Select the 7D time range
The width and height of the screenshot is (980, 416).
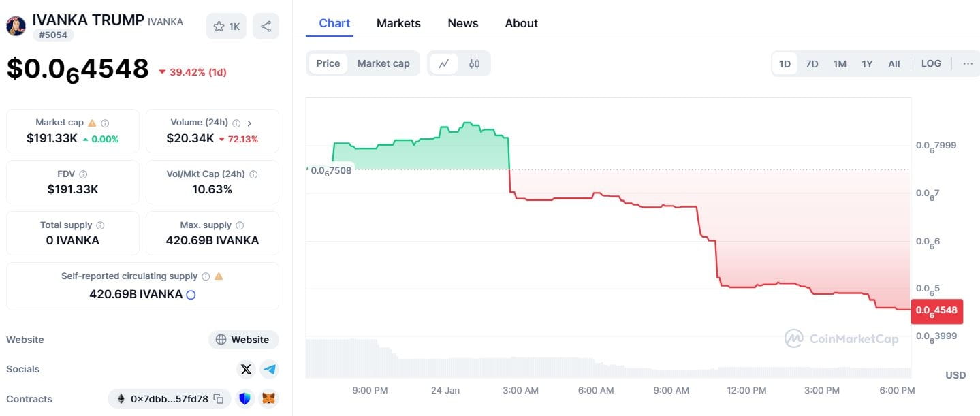tap(812, 64)
